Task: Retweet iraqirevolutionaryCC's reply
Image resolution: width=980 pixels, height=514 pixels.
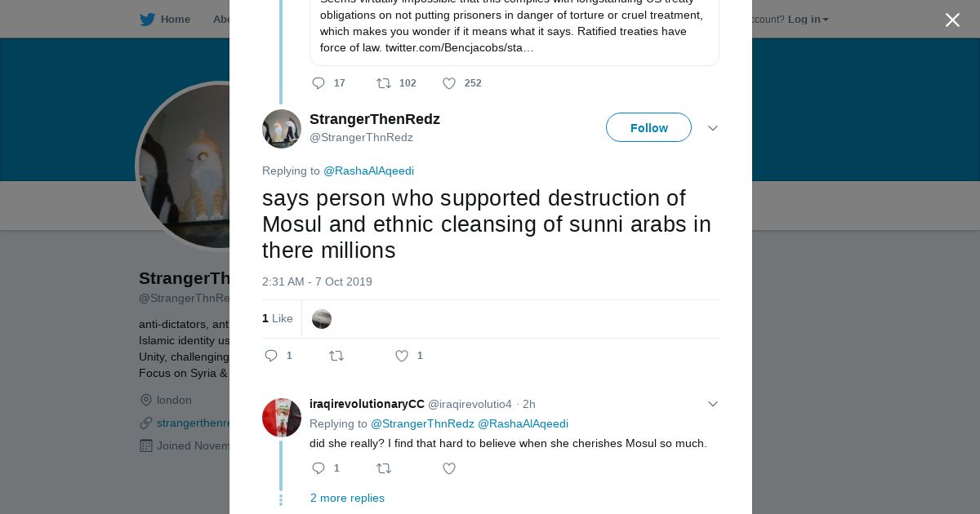Action: (x=384, y=468)
